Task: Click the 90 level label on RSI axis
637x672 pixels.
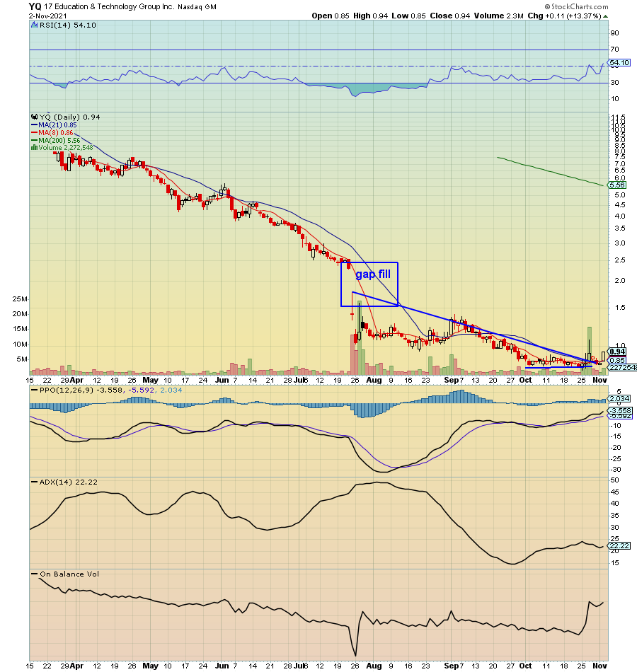Action: 614,33
